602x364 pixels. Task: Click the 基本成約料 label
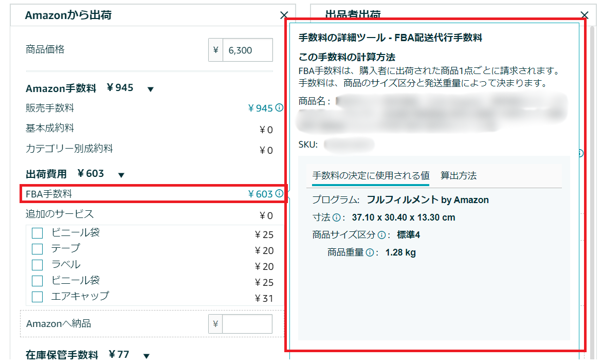coord(50,128)
